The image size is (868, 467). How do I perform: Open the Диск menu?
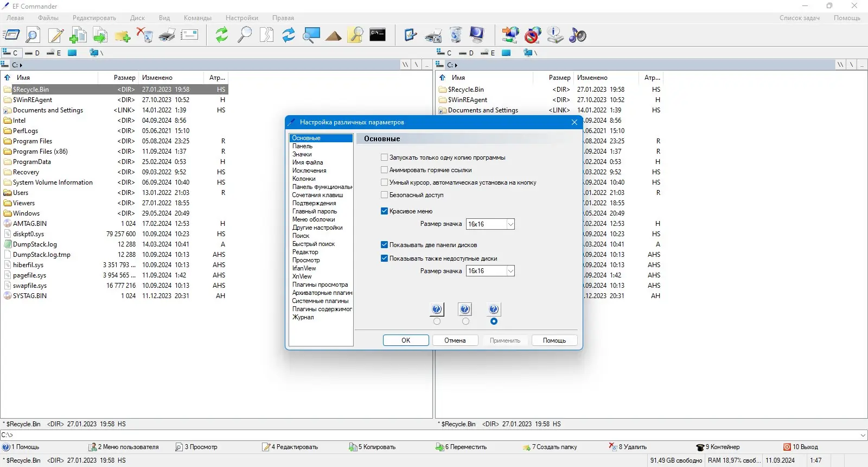tap(137, 18)
